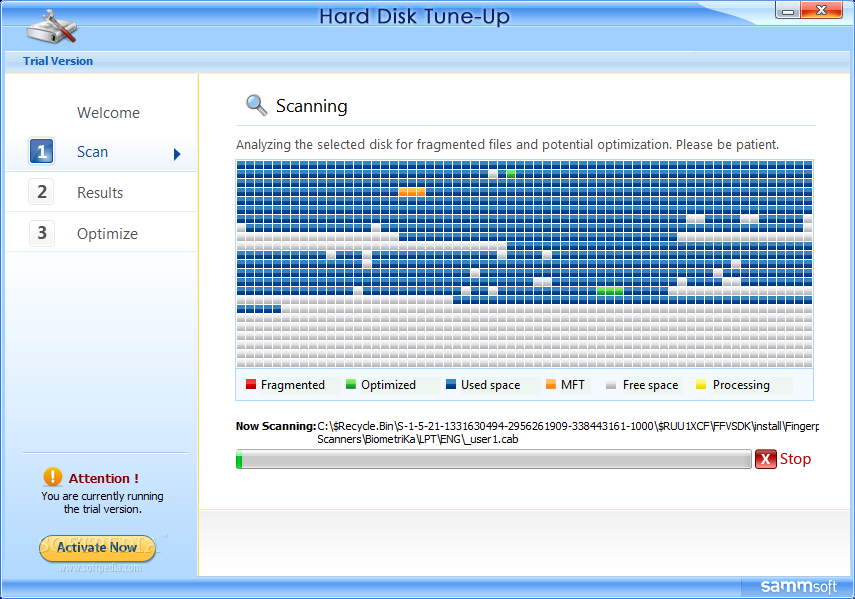
Task: Click the blue Used space legend swatch
Action: point(451,384)
